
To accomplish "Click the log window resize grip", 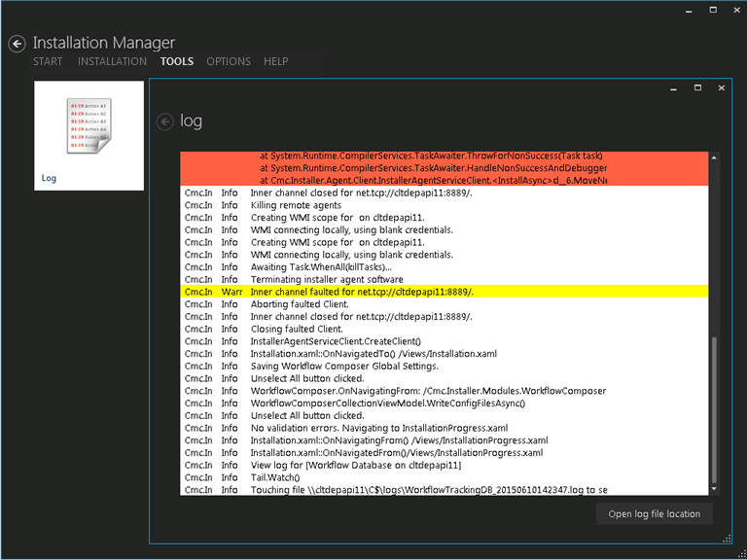I will 727,539.
